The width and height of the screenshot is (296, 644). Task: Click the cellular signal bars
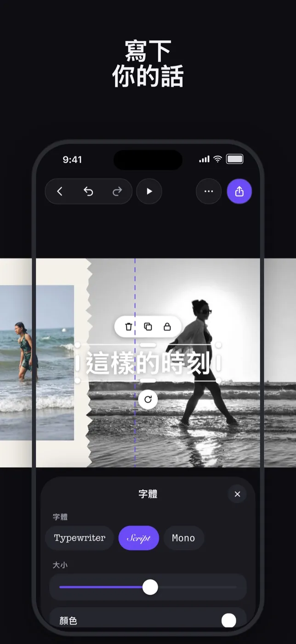pos(204,159)
